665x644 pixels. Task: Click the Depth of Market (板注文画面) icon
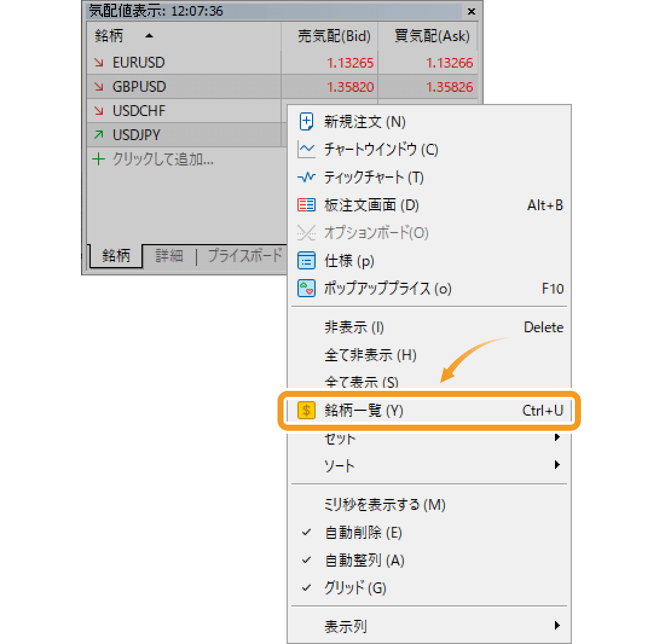307,205
